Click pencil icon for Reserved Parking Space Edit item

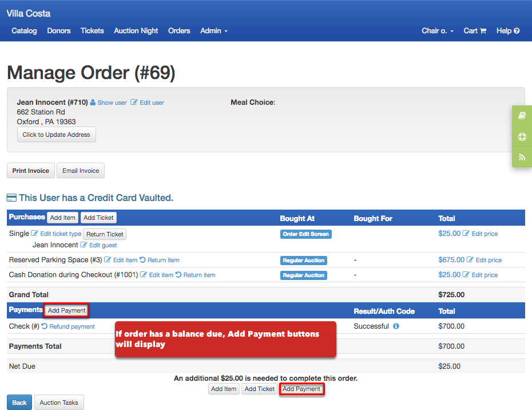point(108,260)
